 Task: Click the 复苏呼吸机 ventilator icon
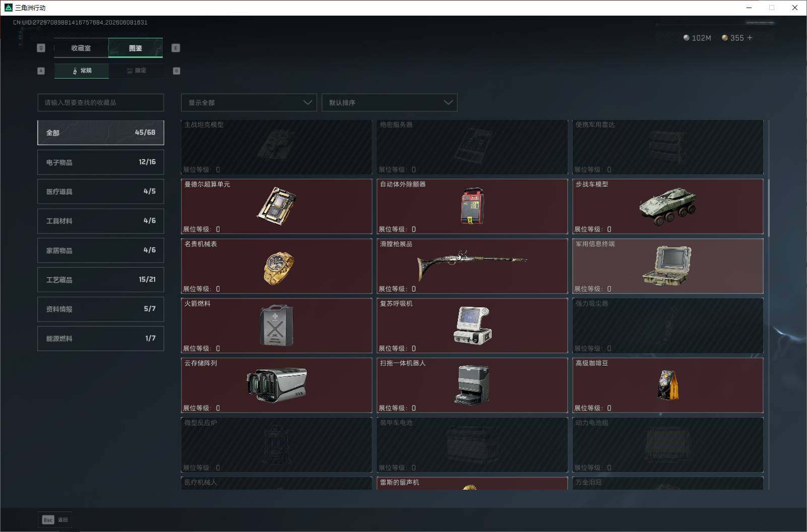pyautogui.click(x=473, y=326)
